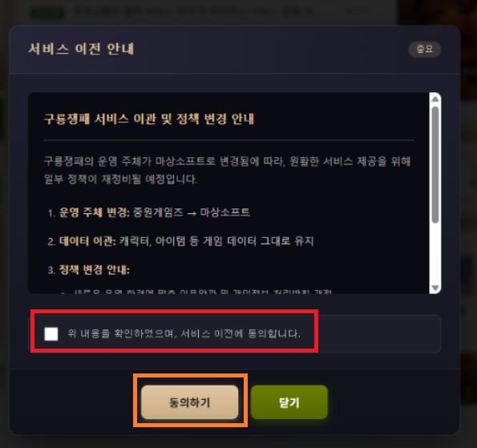
Task: Check the service transfer agreement checkbox
Action: coord(51,334)
